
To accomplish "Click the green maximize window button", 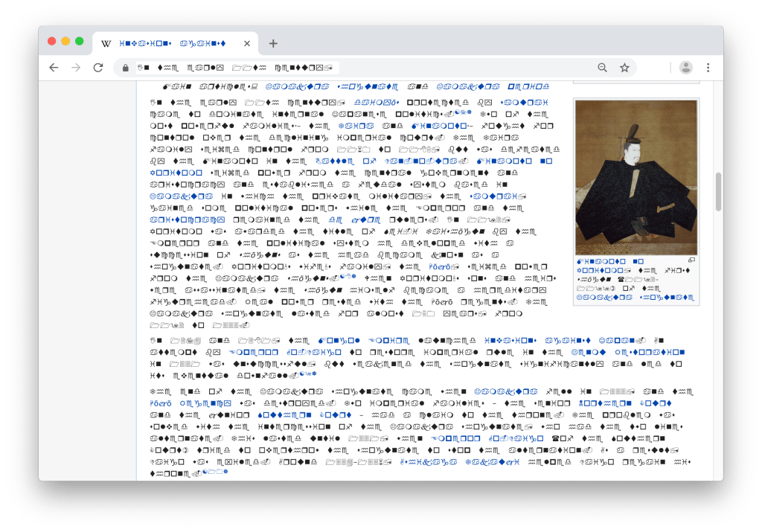I will [80, 41].
